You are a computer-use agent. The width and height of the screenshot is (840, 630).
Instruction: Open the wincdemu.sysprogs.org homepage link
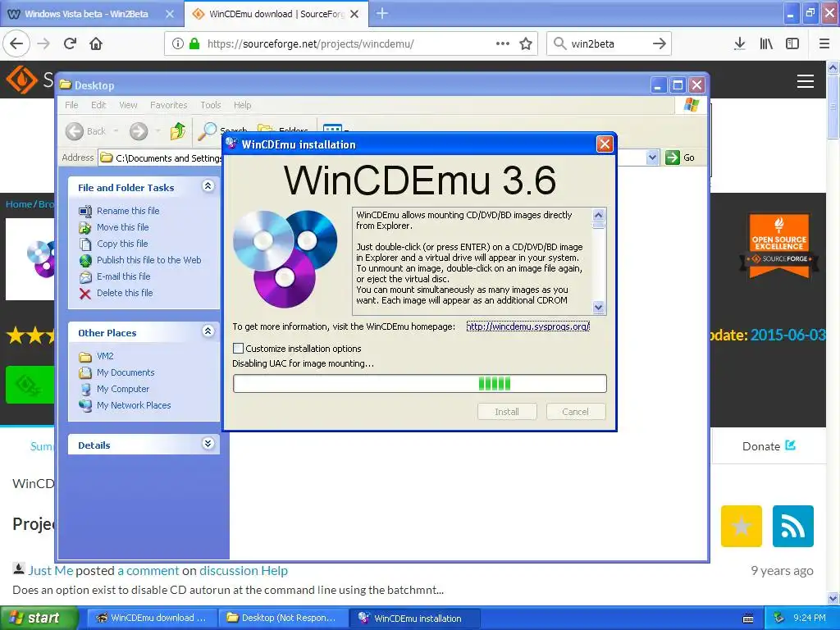[527, 326]
